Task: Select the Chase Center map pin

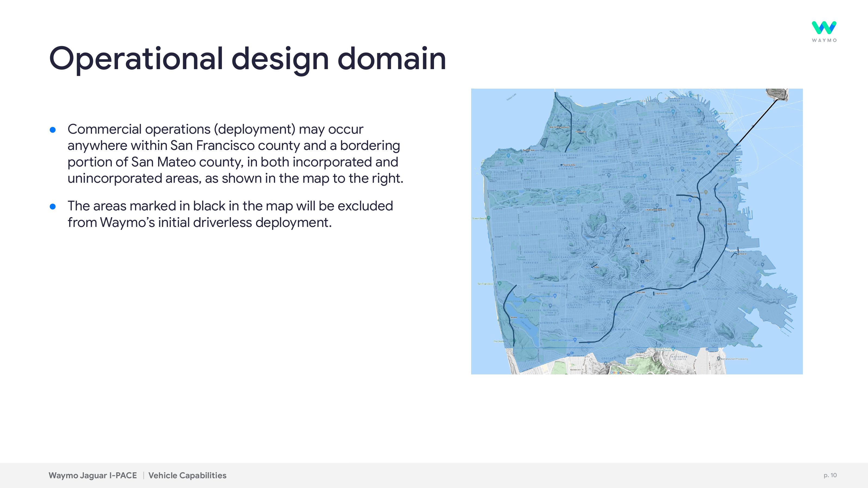Action: (x=736, y=197)
